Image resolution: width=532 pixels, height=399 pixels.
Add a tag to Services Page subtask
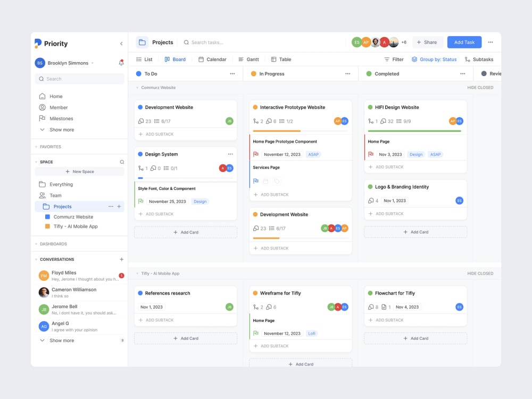[277, 181]
